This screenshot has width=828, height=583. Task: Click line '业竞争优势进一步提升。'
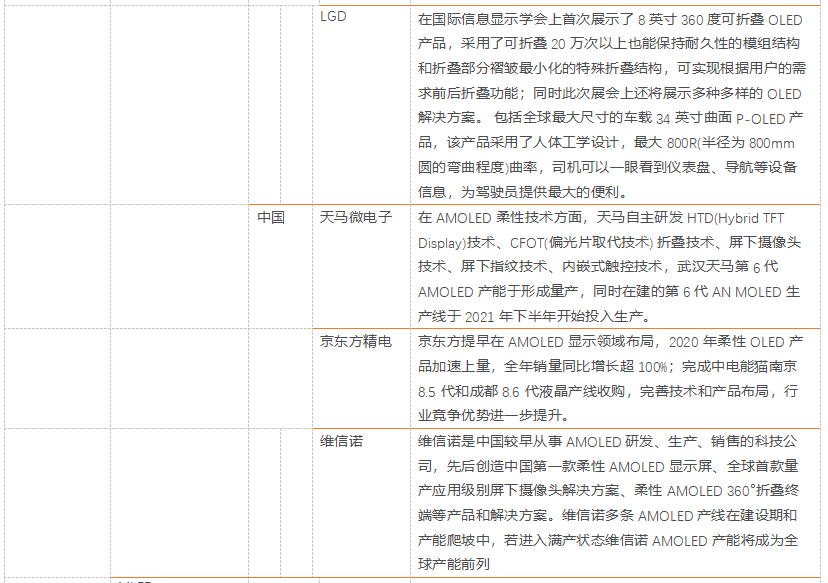(494, 416)
